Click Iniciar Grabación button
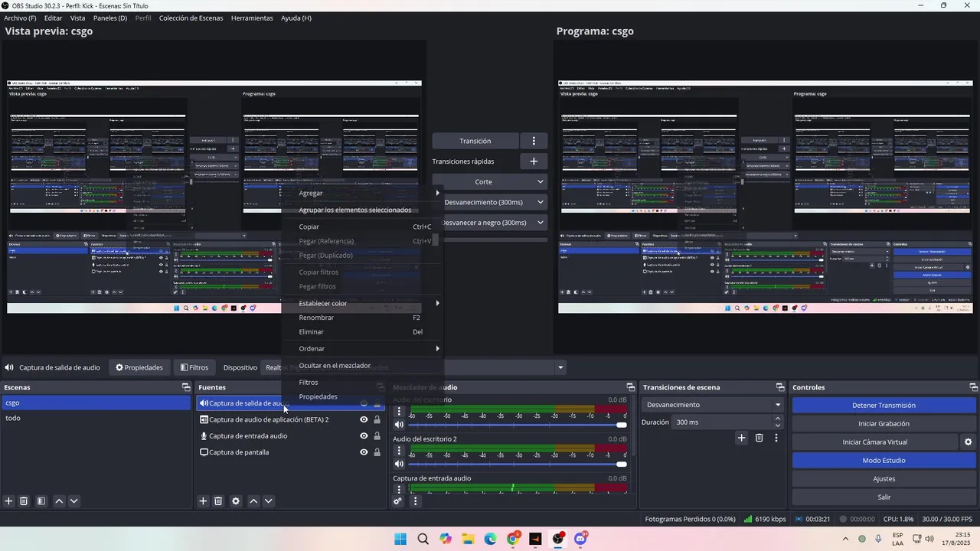The width and height of the screenshot is (980, 551). tap(884, 423)
